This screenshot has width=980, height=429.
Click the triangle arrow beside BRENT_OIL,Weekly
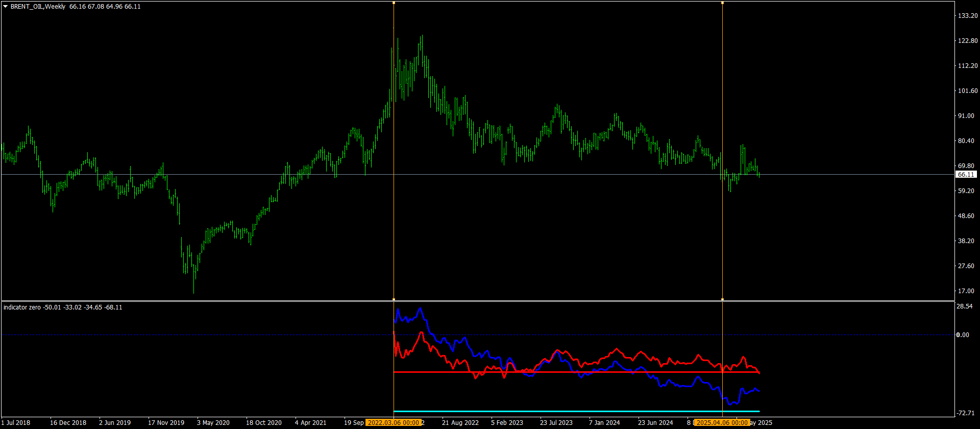pyautogui.click(x=6, y=7)
